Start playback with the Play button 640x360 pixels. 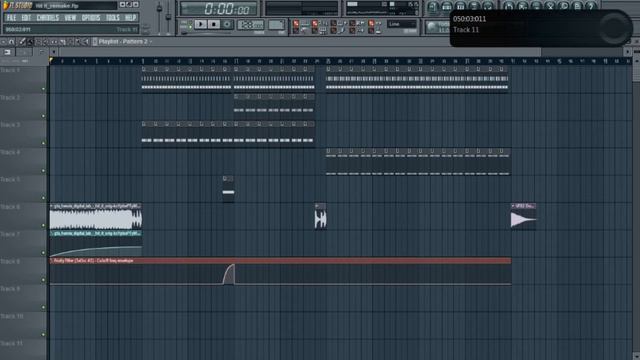click(200, 24)
